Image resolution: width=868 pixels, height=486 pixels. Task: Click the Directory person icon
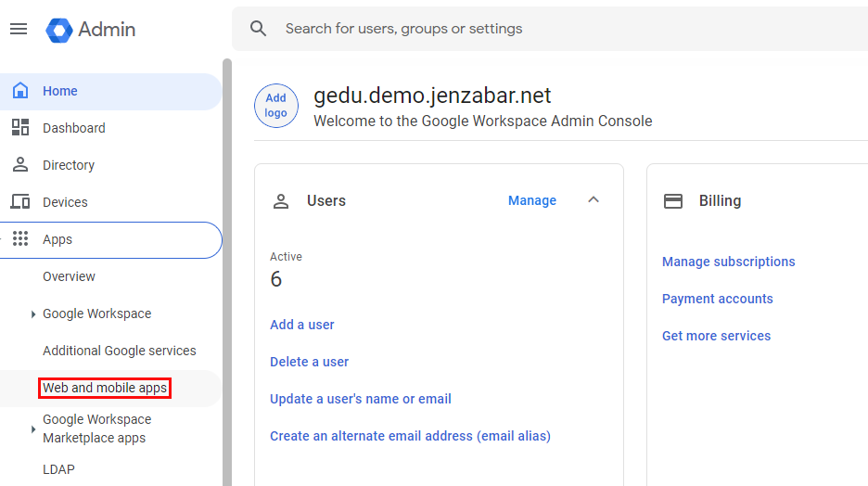tap(20, 165)
